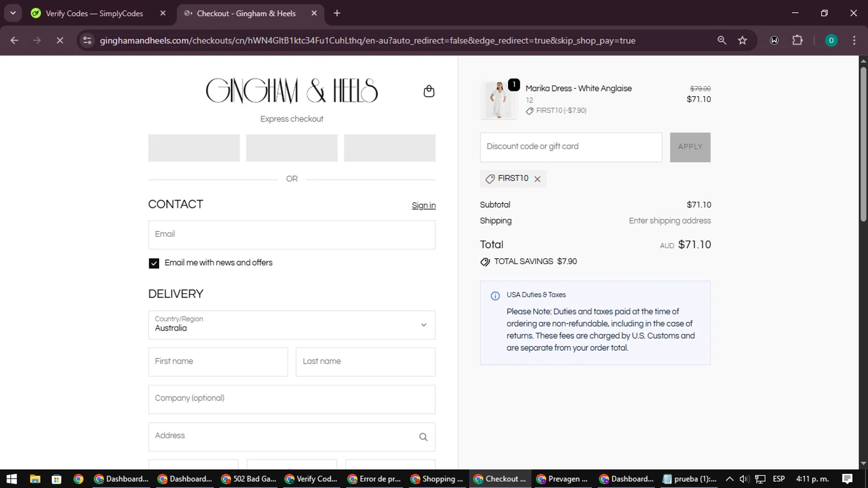The image size is (868, 488).
Task: Click the address search magnifier icon
Action: 423,437
